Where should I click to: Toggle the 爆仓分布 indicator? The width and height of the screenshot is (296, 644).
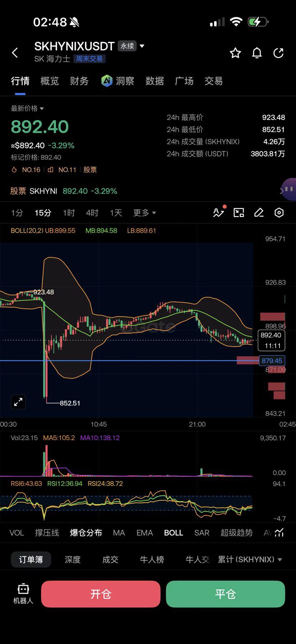(x=86, y=533)
